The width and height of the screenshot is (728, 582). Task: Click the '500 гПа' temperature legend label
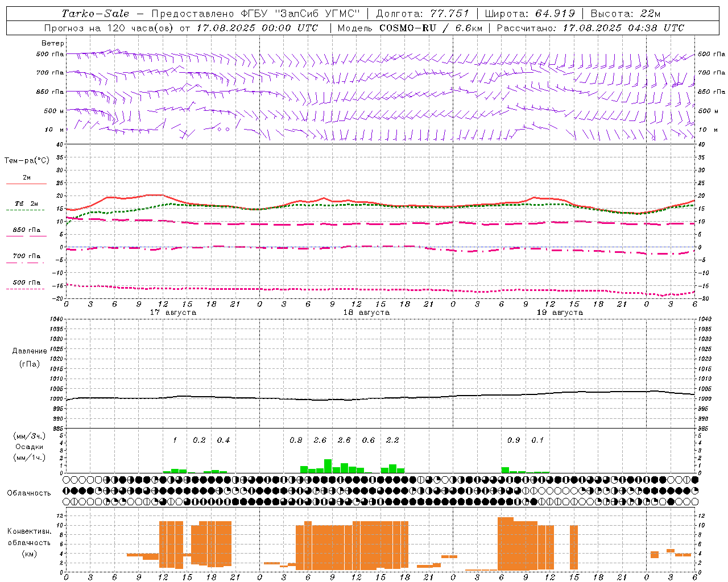[x=26, y=282]
